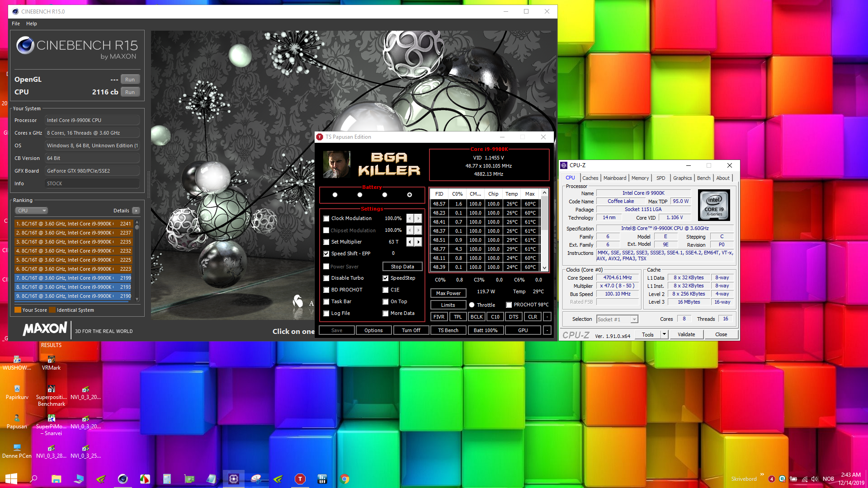Screen dimensions: 868x488
Task: Open the Bench tab in CPU-Z
Action: click(x=703, y=178)
